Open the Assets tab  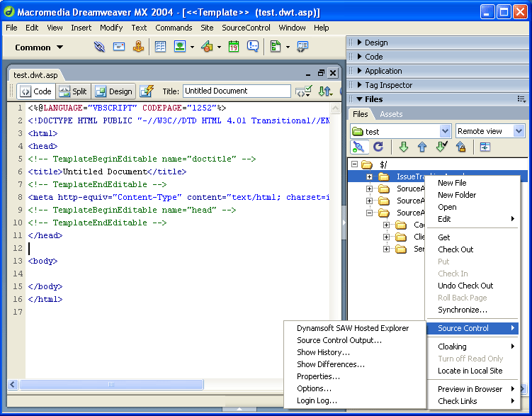pos(391,114)
